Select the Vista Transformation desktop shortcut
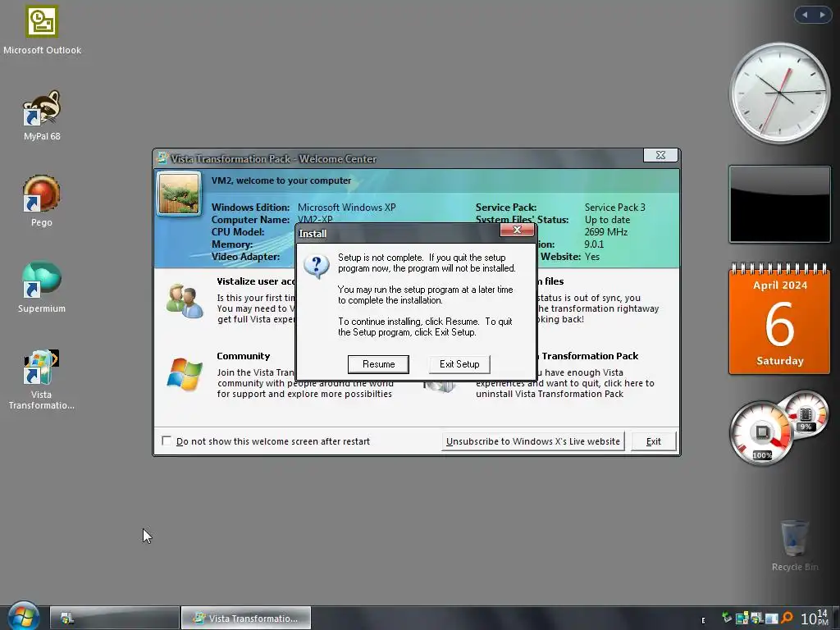 point(42,379)
